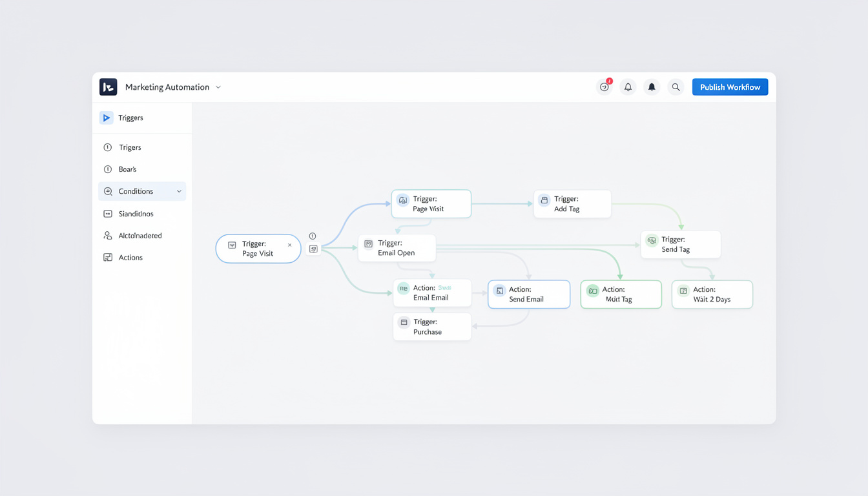Viewport: 868px width, 496px height.
Task: Open the search magnifier icon
Action: coord(676,87)
